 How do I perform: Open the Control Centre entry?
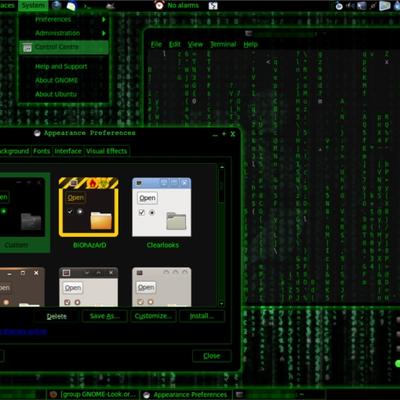coord(64,47)
